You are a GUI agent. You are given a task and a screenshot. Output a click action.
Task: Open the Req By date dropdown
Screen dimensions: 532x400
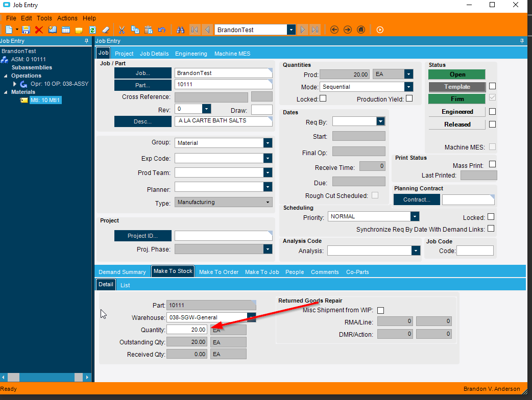381,121
